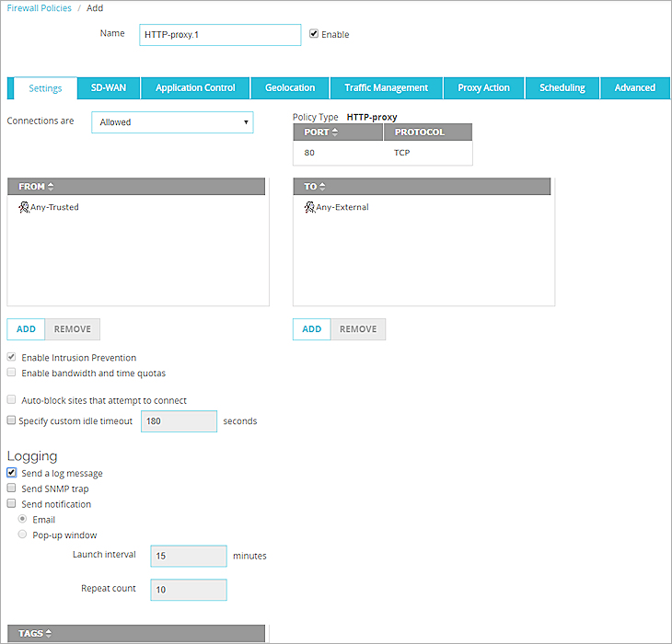The image size is (672, 644).
Task: Toggle the Enable policy checkbox
Action: [314, 34]
